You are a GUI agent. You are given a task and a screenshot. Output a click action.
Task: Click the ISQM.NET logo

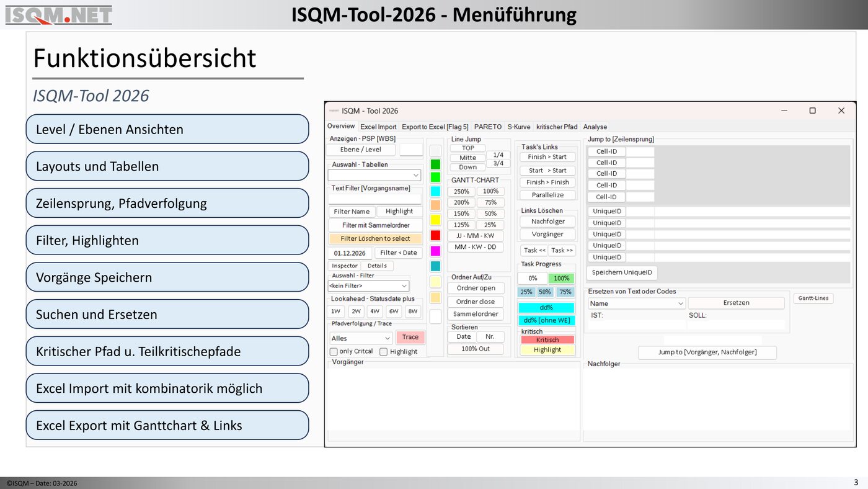[x=58, y=15]
